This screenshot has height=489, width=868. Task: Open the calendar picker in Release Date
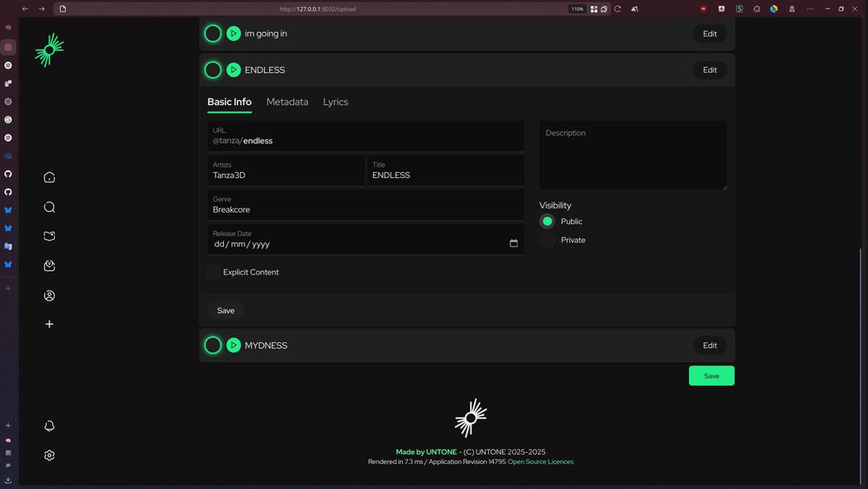[514, 243]
